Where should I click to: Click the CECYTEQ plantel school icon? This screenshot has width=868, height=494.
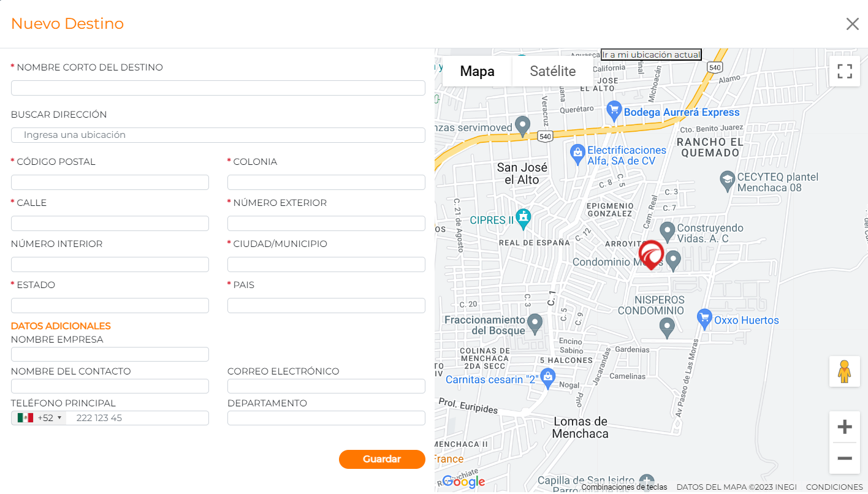point(727,179)
